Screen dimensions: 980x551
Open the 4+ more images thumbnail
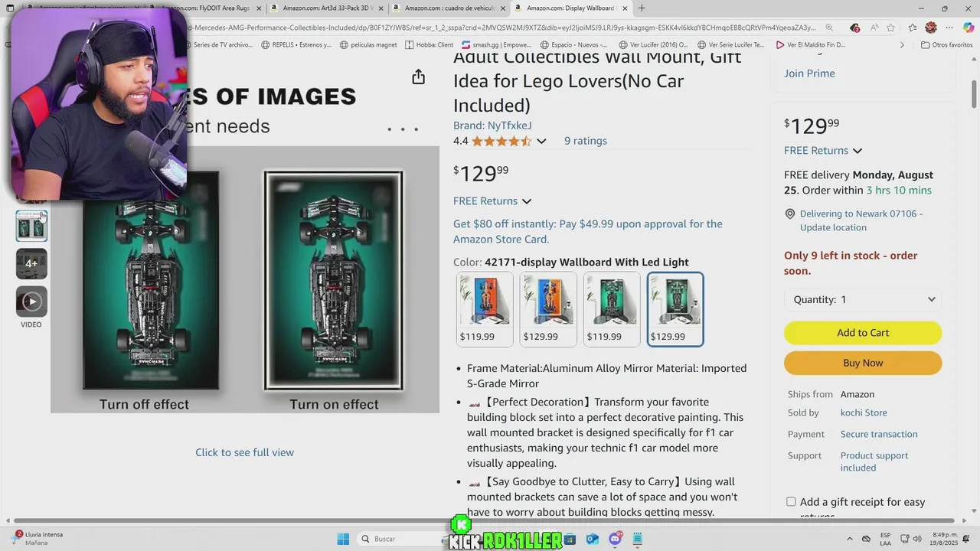[31, 263]
